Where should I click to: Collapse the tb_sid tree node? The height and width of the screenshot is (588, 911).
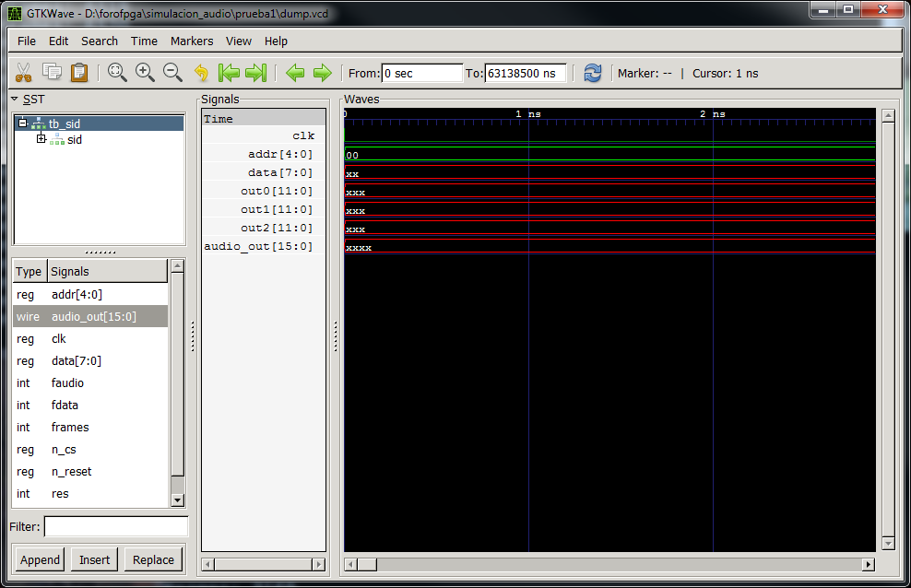23,123
